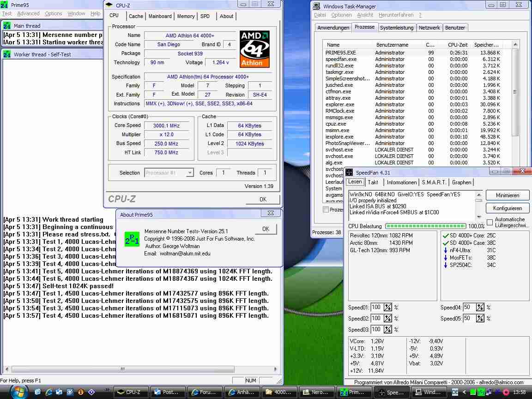Click the DE language indicator in tray

coord(455,392)
